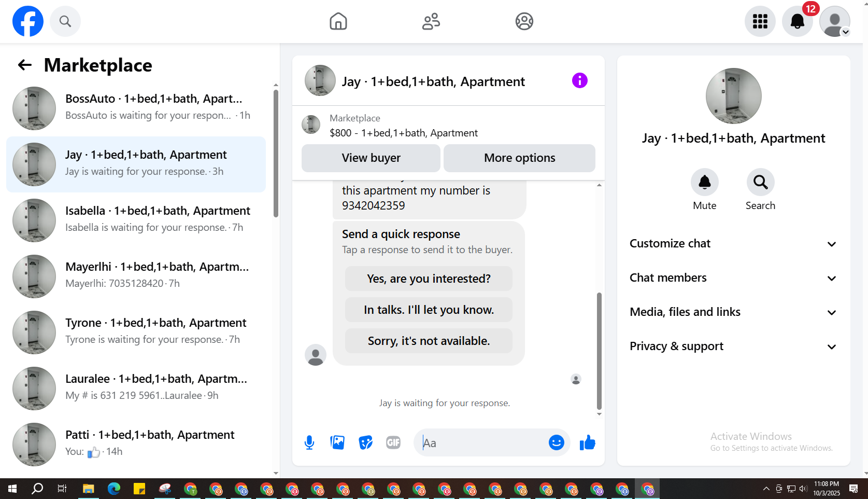The height and width of the screenshot is (499, 868).
Task: Open the Patti conversation
Action: pyautogui.click(x=136, y=444)
